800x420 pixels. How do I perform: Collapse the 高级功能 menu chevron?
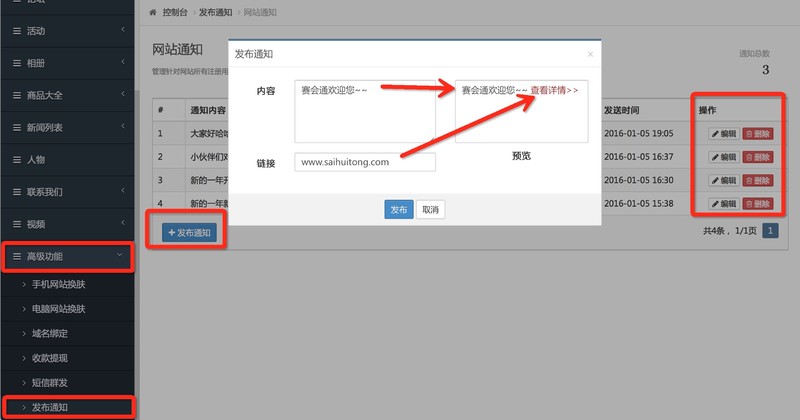[120, 255]
